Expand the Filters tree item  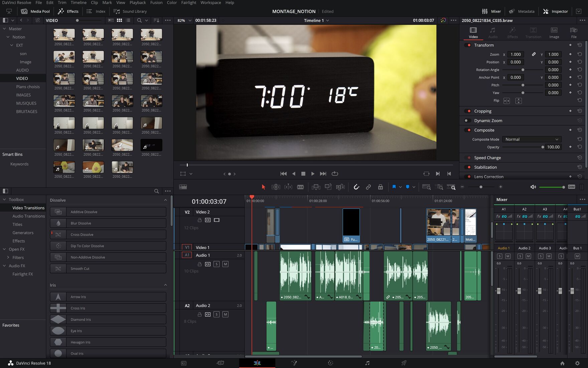tap(8, 258)
